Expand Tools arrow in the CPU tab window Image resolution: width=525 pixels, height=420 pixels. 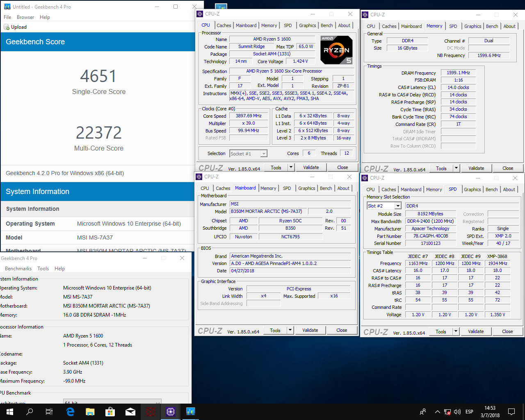(291, 167)
